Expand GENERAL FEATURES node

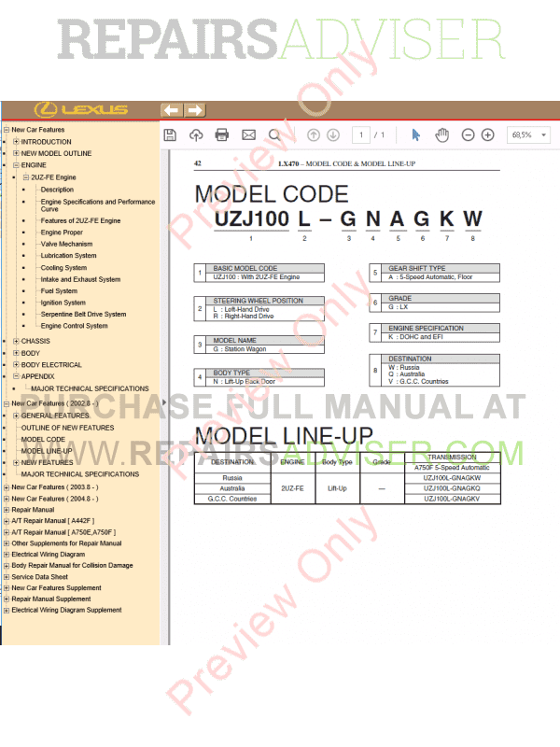(16, 416)
